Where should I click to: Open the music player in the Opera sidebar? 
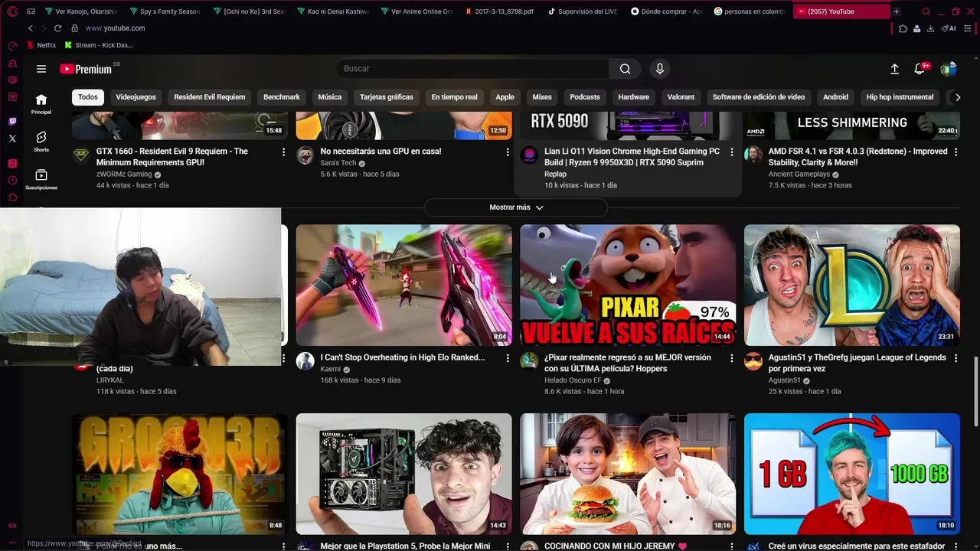(12, 164)
